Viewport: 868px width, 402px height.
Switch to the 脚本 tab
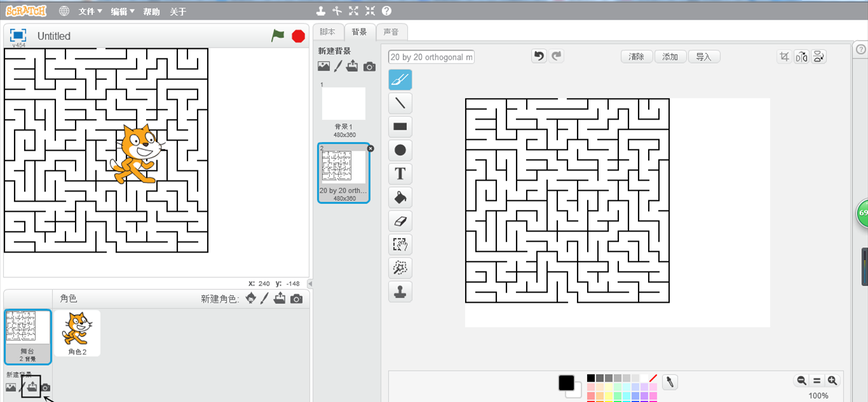[x=328, y=32]
